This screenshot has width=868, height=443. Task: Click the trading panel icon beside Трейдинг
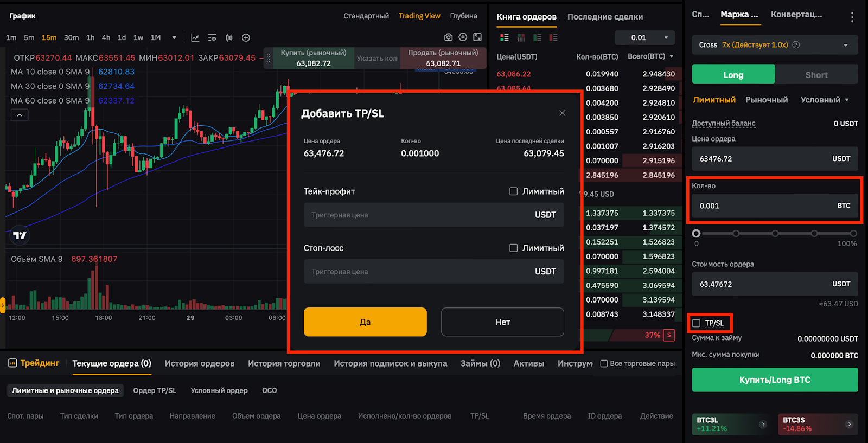[x=12, y=363]
